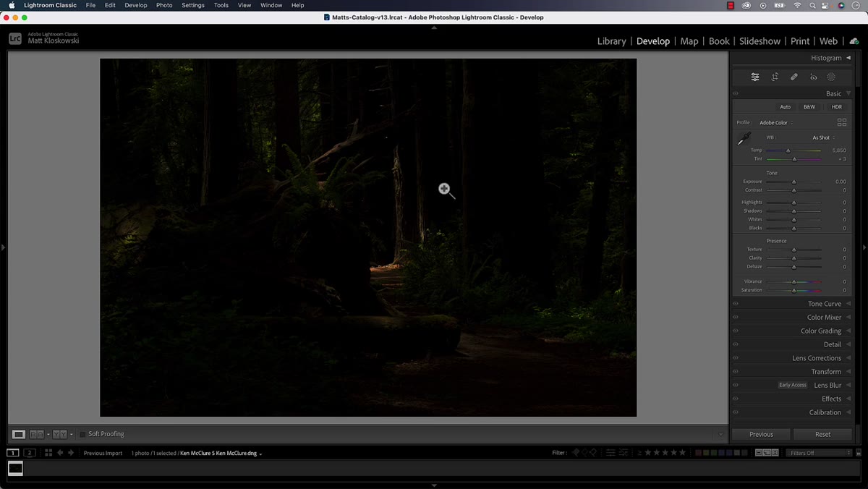Select the Crop Overlay tool
Viewport: 868px width, 489px height.
pos(775,77)
